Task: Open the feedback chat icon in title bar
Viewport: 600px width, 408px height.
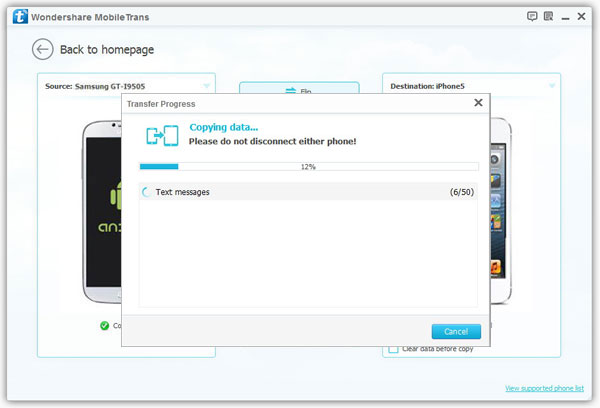Action: click(532, 16)
